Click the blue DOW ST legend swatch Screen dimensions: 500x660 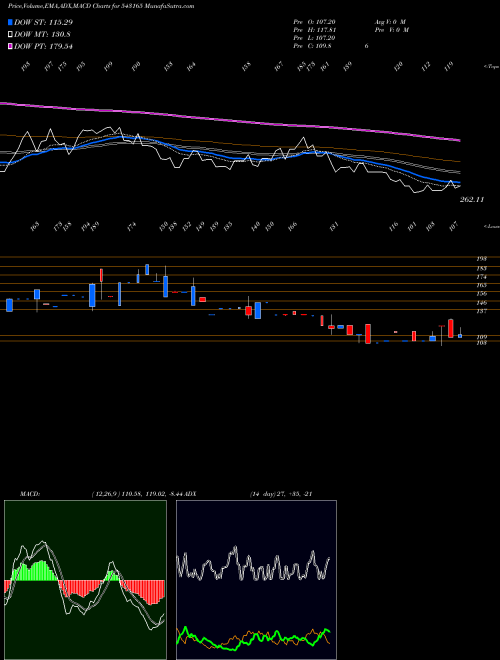point(11,22)
